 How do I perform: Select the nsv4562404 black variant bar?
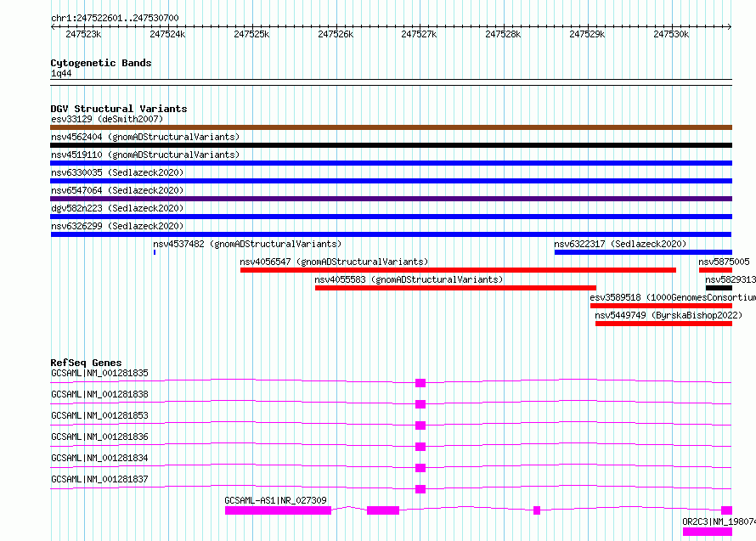click(x=391, y=145)
